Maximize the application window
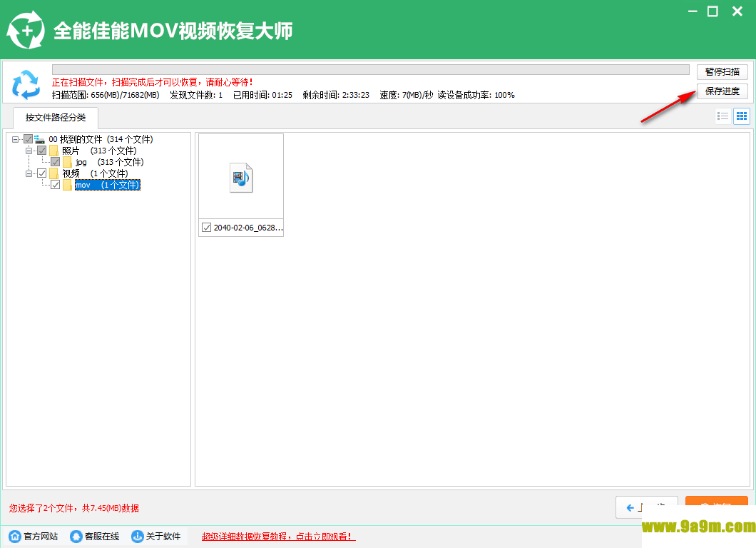 (x=712, y=11)
